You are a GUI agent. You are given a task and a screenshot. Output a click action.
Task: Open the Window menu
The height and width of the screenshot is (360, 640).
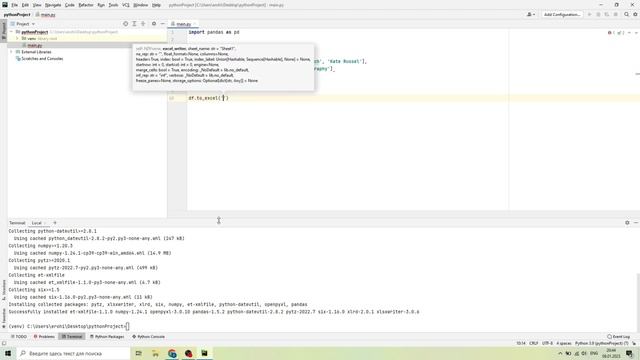tap(141, 5)
